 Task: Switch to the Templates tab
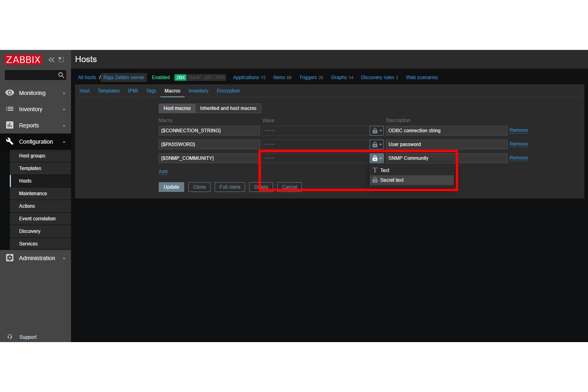click(x=108, y=91)
